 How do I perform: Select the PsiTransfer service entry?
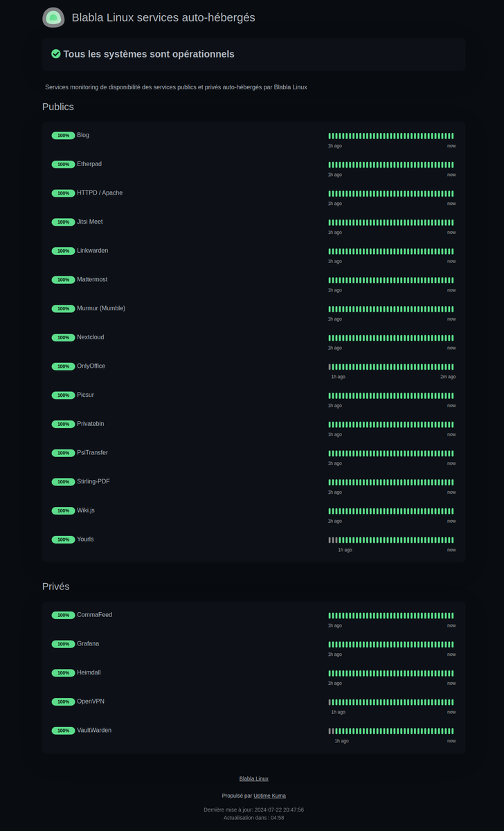[92, 453]
